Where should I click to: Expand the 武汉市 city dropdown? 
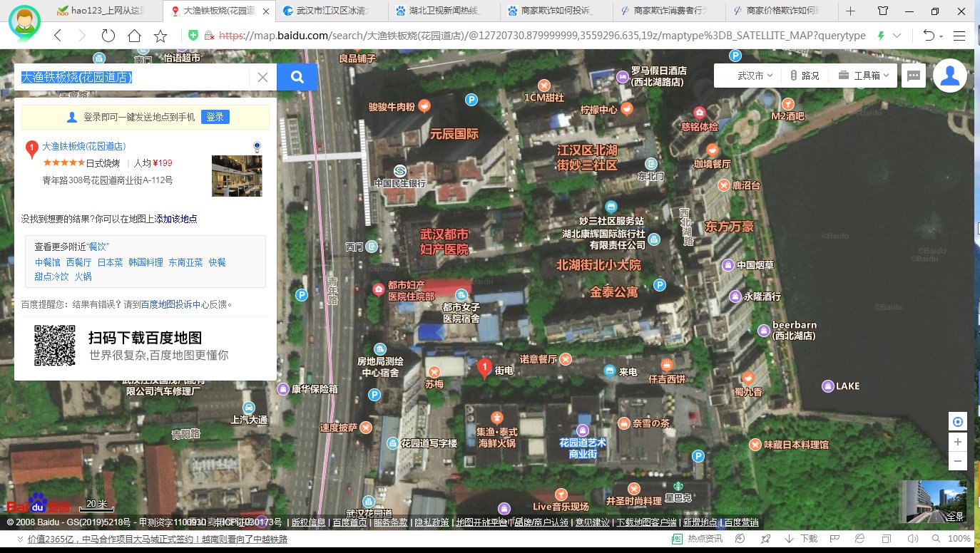[755, 76]
